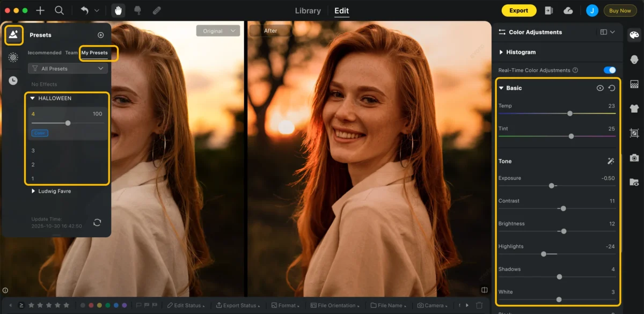Open the folder preview icon in right sidebar
Viewport: 644px width, 314px height.
click(x=634, y=182)
